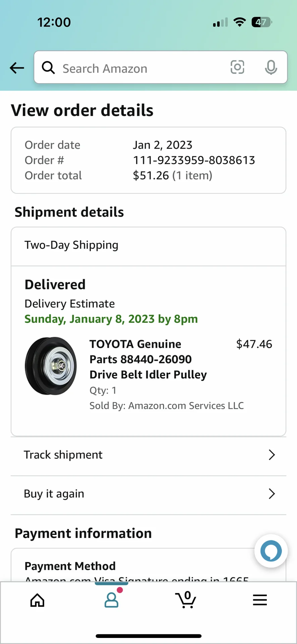Tap the microphone voice search icon
297x644 pixels.
pos(271,67)
